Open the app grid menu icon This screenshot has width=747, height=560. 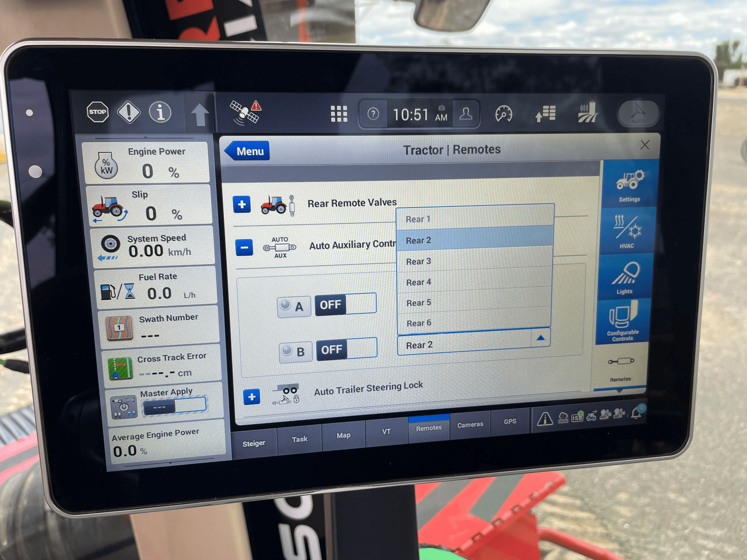point(339,114)
